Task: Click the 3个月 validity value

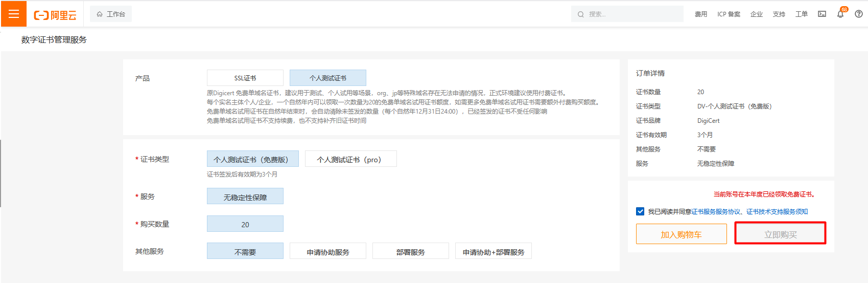Action: [705, 135]
